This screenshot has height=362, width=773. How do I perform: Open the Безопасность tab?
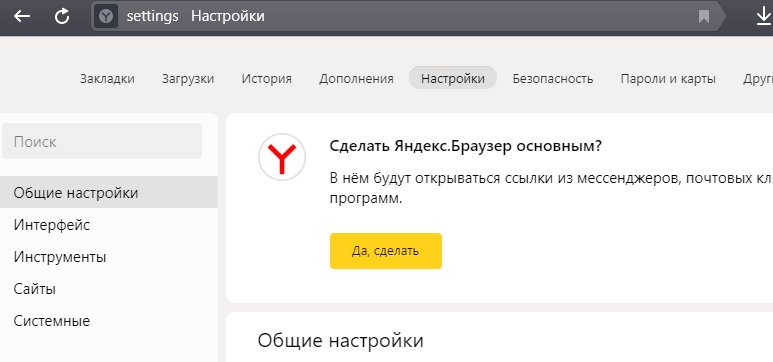[x=553, y=79]
